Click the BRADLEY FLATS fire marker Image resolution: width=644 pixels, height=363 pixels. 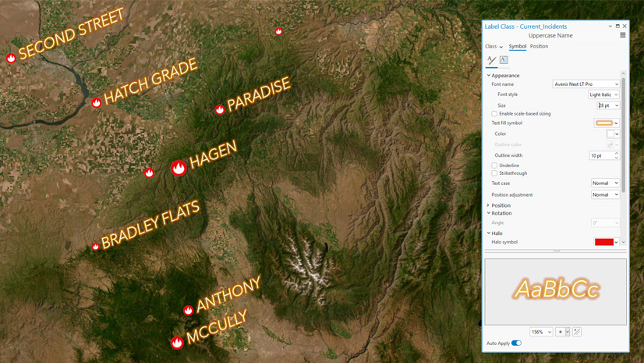(95, 247)
